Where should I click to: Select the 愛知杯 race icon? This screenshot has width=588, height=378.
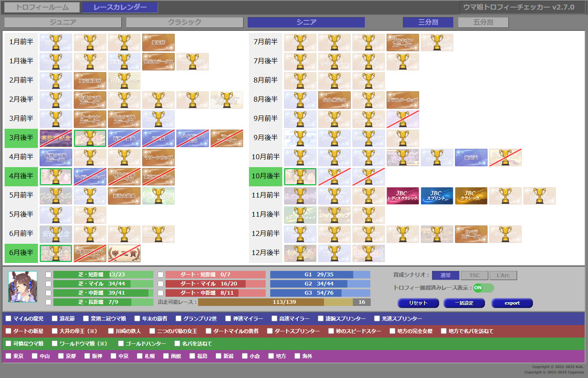pos(158,43)
